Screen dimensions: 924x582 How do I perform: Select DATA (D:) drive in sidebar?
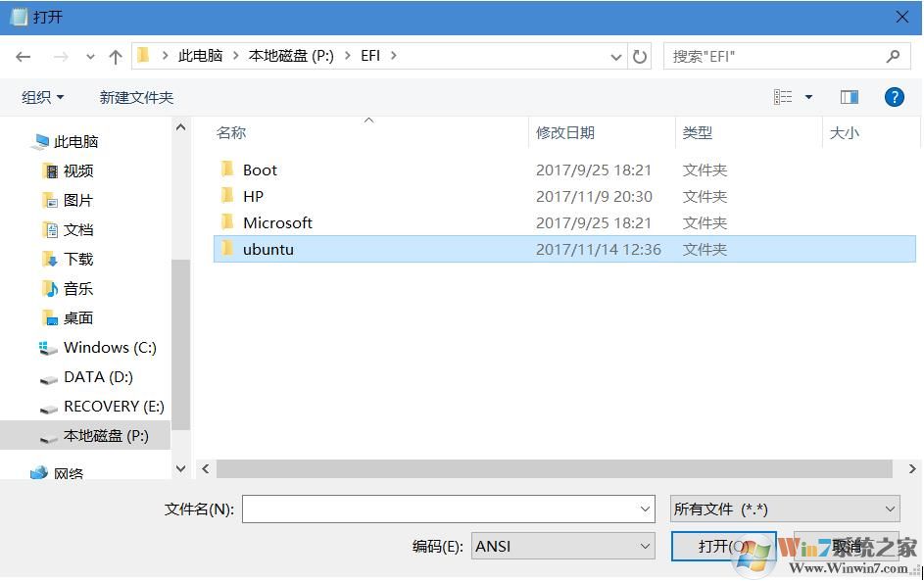98,377
